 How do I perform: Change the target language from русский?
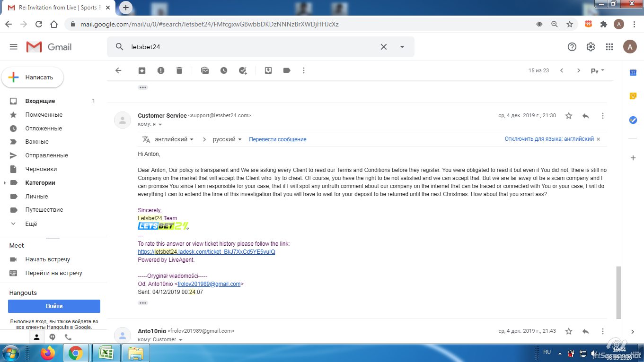coord(227,139)
